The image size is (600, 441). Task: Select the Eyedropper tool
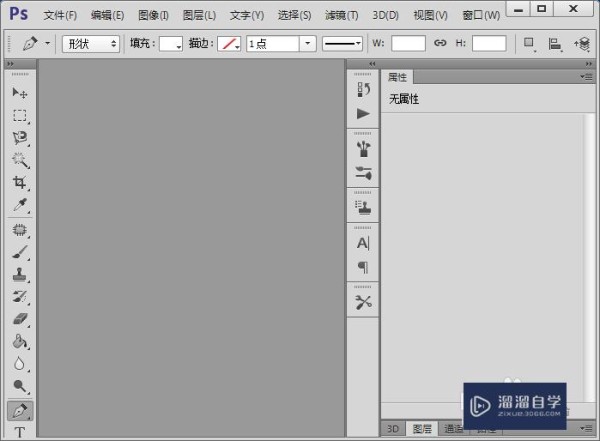20,205
